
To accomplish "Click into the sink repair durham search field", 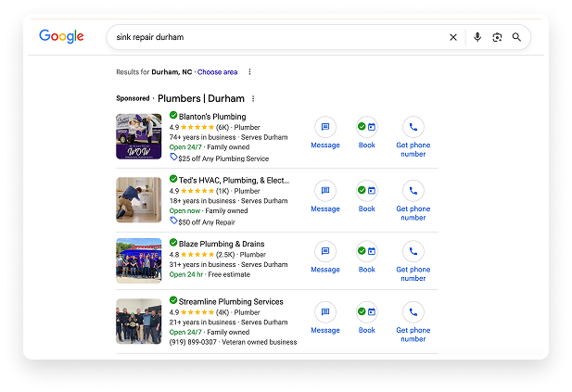I will point(278,37).
